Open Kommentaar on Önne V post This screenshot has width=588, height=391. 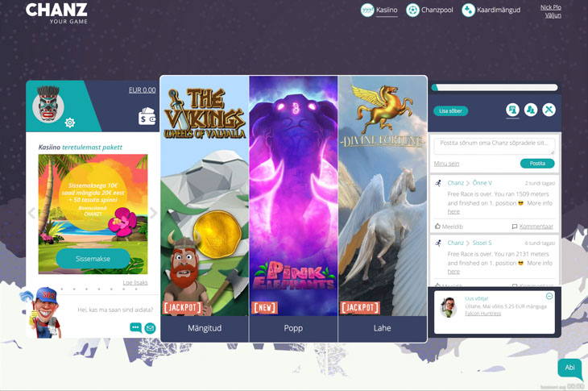[x=532, y=227]
